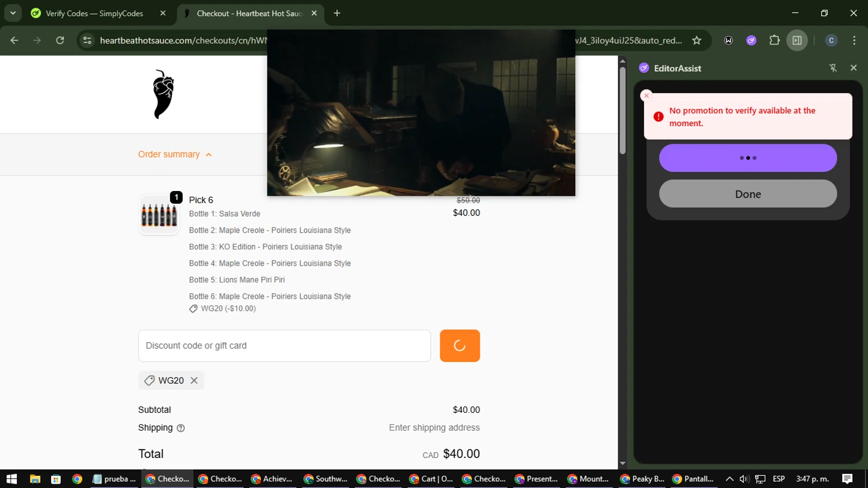Click the Enter shipping address text
Viewport: 868px width, 488px height.
(434, 428)
